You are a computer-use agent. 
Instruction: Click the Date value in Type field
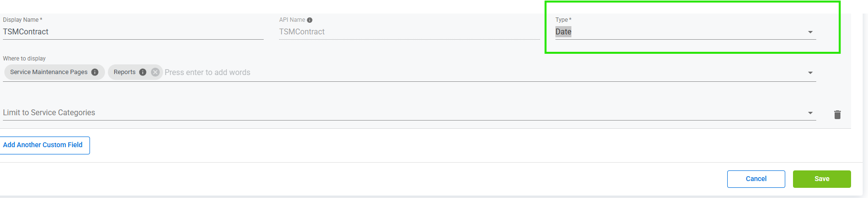[563, 32]
